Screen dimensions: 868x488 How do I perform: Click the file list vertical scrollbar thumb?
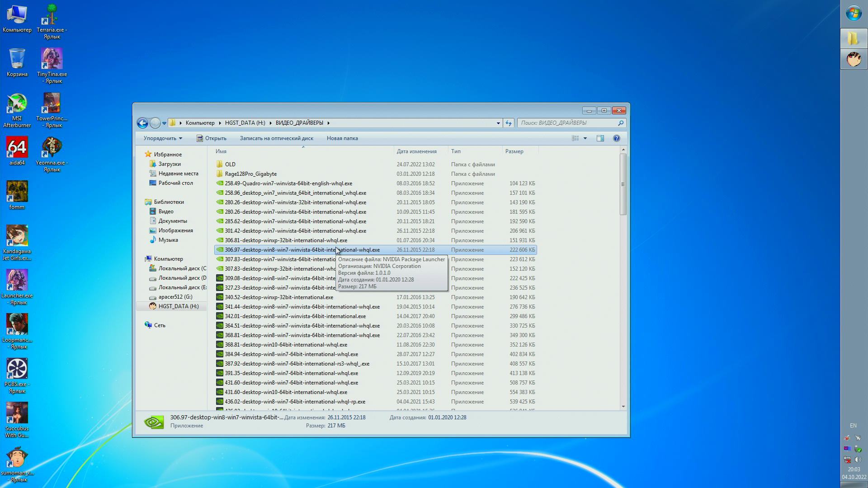[x=623, y=184]
